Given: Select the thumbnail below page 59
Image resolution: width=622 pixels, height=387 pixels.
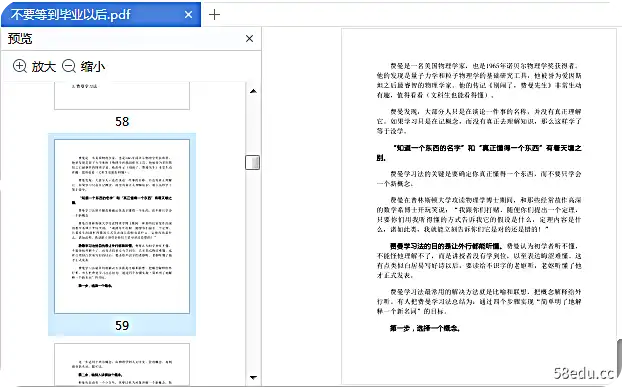Looking at the screenshot, I should click(122, 364).
